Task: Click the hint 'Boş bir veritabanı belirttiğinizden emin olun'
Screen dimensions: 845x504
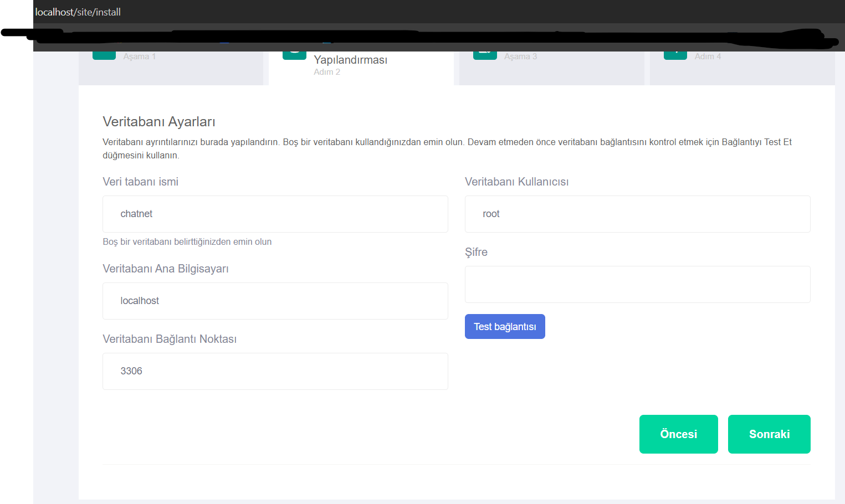Action: pyautogui.click(x=187, y=241)
